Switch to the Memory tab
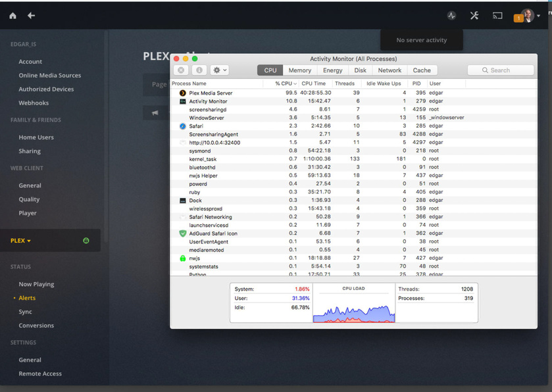The image size is (552, 392). click(299, 70)
